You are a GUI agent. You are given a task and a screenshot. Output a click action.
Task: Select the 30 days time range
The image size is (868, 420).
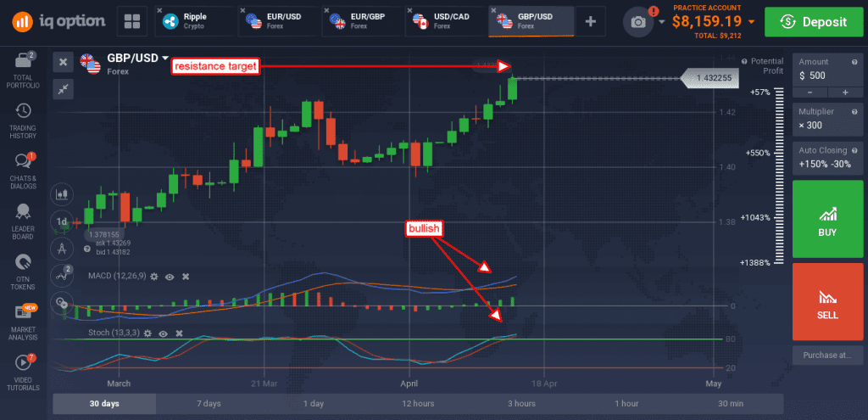(x=104, y=403)
